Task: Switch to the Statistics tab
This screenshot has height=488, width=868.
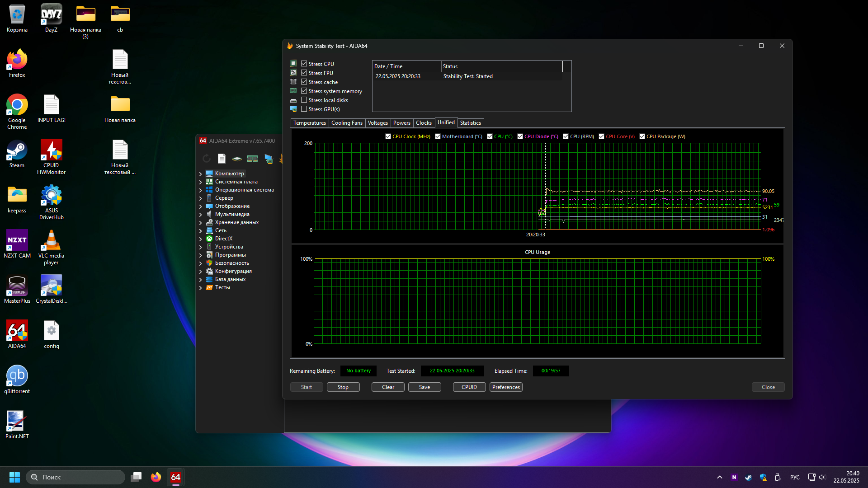Action: pyautogui.click(x=471, y=123)
